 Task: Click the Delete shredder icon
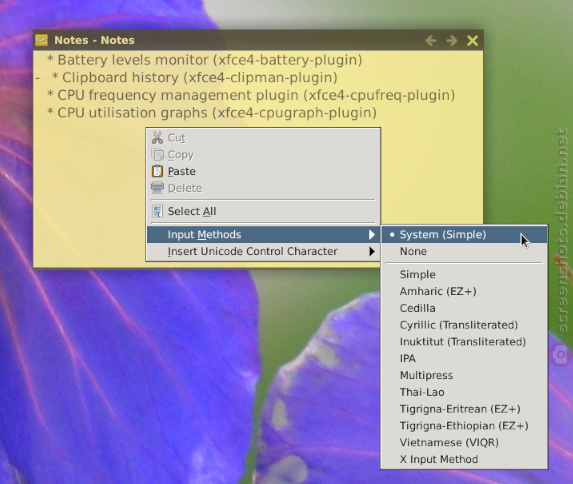tap(158, 188)
